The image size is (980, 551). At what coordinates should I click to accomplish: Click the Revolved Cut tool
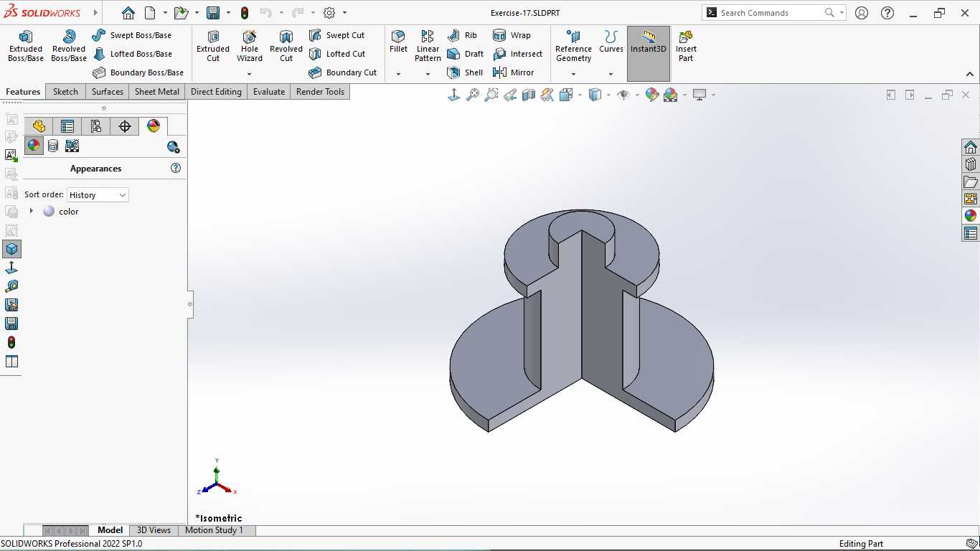pyautogui.click(x=286, y=46)
